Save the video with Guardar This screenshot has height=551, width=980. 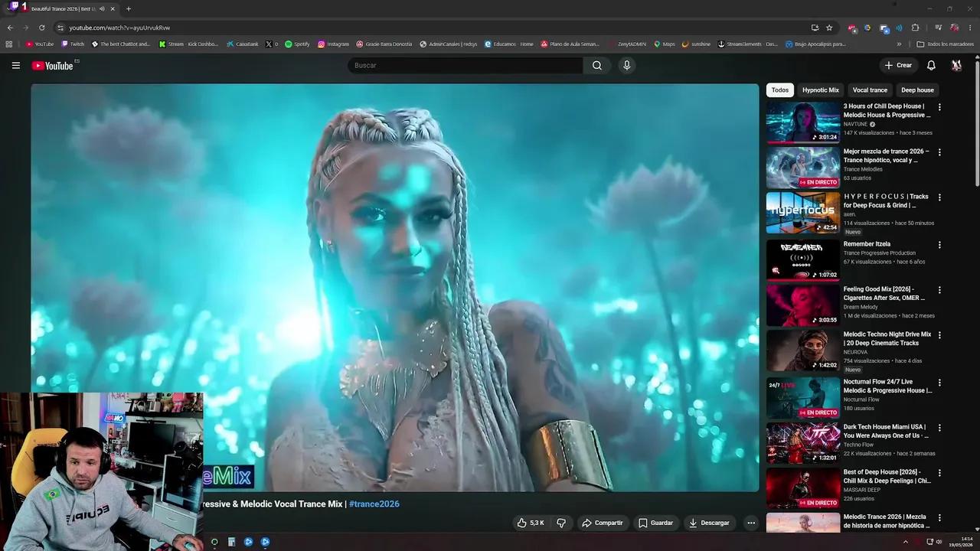pyautogui.click(x=656, y=523)
